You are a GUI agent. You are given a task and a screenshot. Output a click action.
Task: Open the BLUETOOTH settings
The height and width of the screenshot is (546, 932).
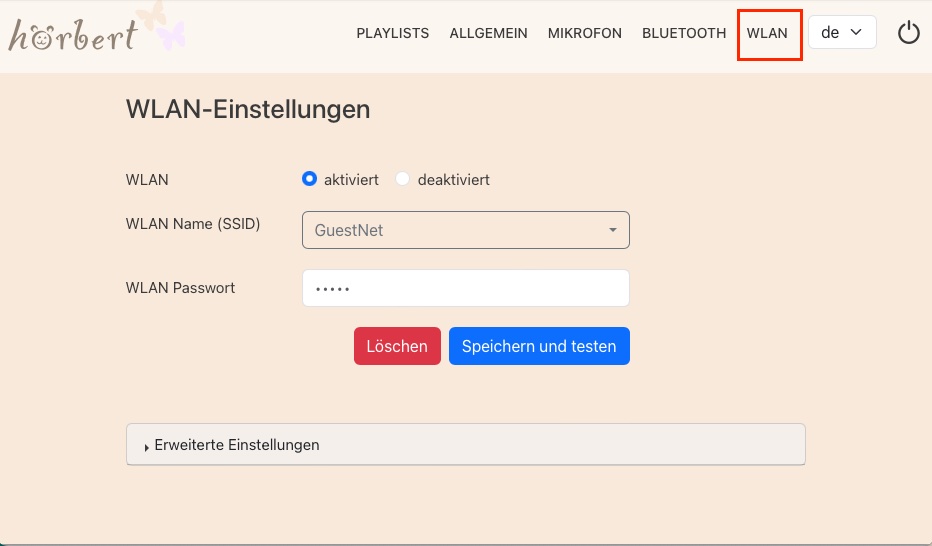683,33
